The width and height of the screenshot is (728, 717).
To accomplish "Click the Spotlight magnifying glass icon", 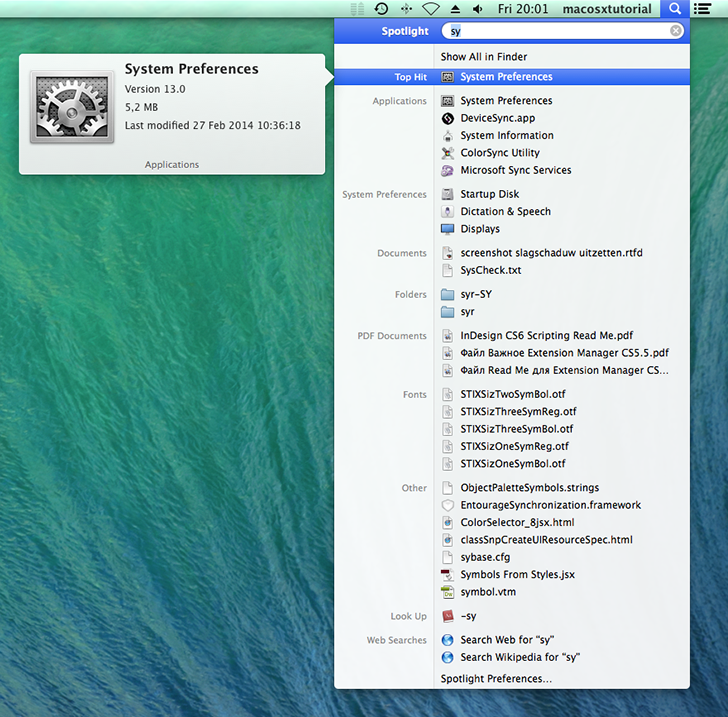I will coord(675,9).
